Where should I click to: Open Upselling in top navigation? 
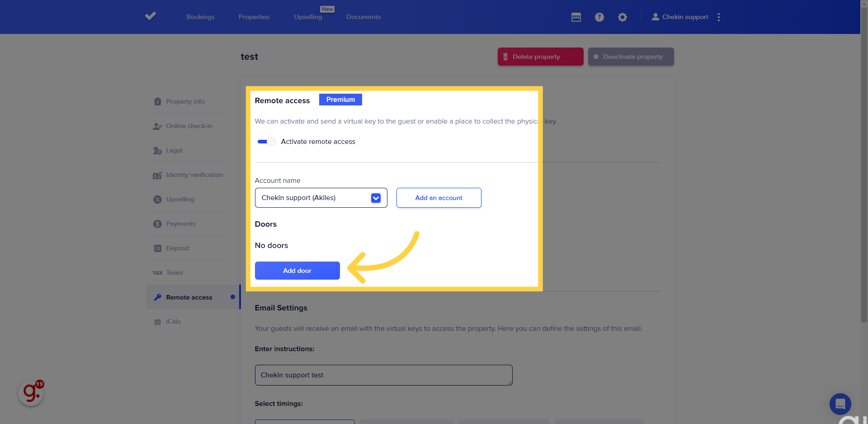click(x=308, y=17)
